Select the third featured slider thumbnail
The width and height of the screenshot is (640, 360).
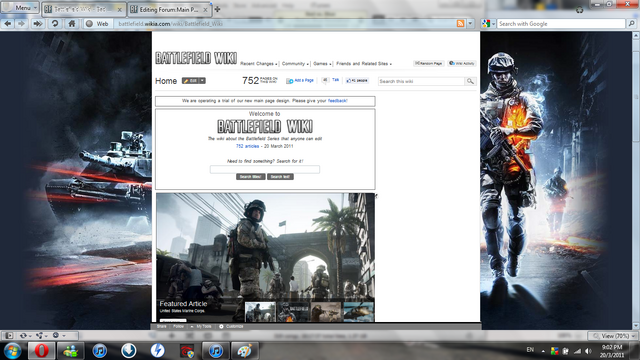tap(326, 312)
